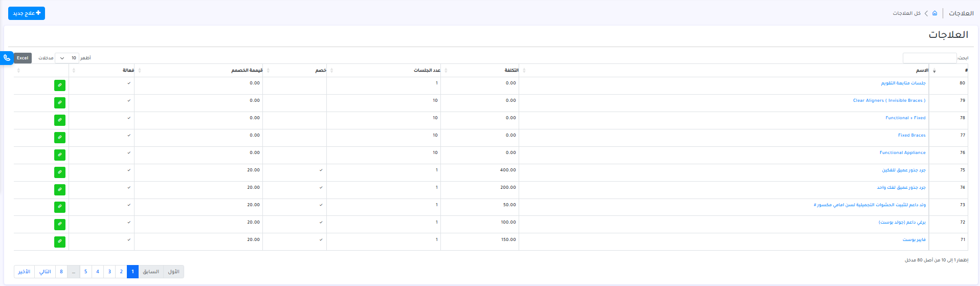This screenshot has width=980, height=286.
Task: Click discount checkmark in row 71
Action: (321, 240)
